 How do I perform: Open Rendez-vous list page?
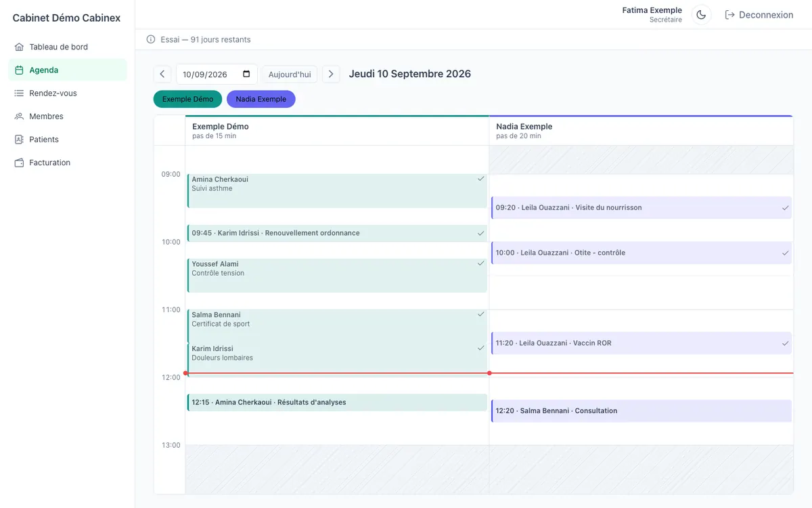point(68,93)
